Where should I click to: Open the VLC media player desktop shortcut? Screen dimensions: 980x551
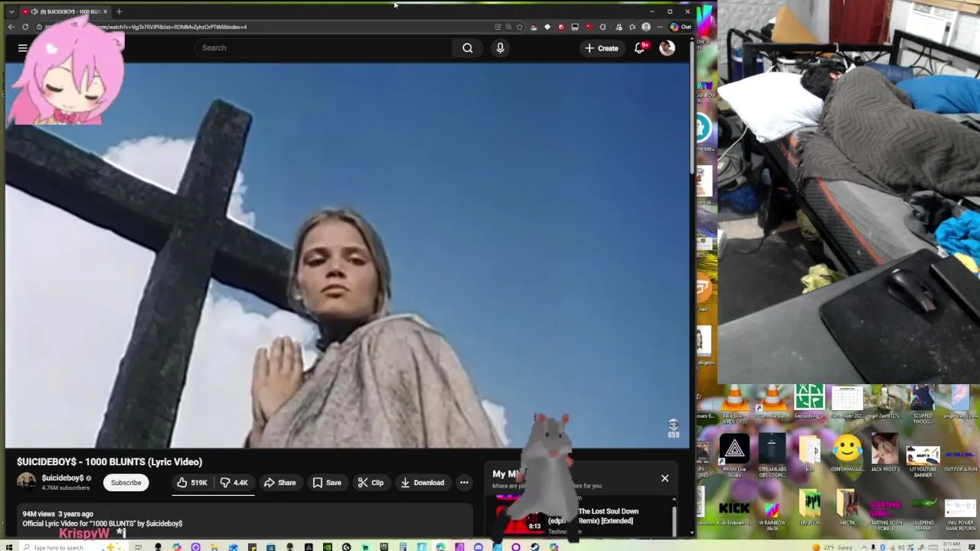(x=772, y=402)
